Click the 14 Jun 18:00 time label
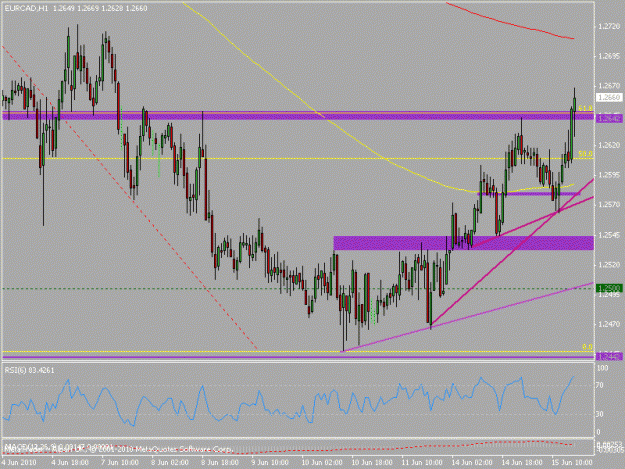This screenshot has height=469, width=625. point(522,463)
